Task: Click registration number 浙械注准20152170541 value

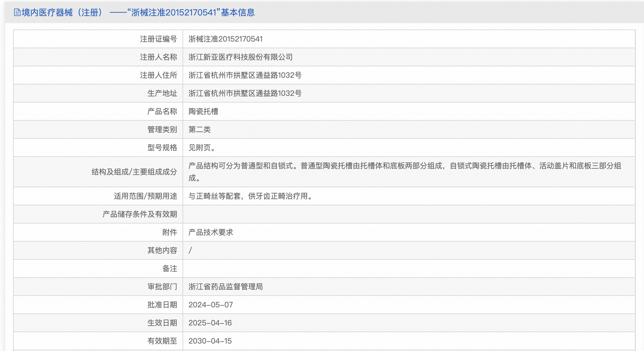Action: (x=226, y=39)
